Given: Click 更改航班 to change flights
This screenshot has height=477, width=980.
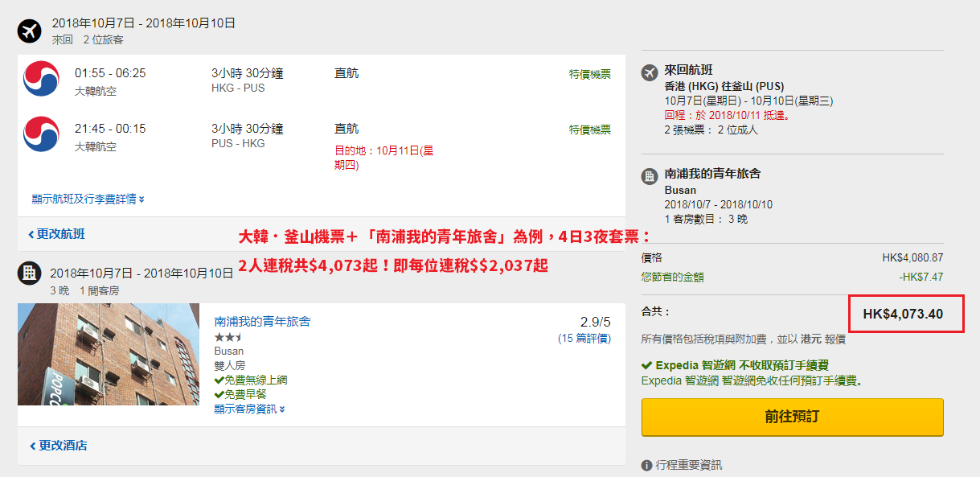Looking at the screenshot, I should click(x=56, y=234).
